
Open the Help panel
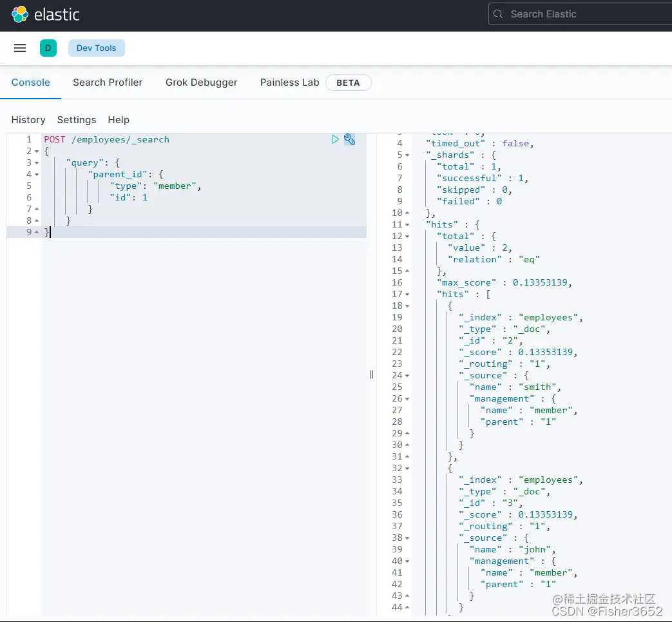click(119, 120)
